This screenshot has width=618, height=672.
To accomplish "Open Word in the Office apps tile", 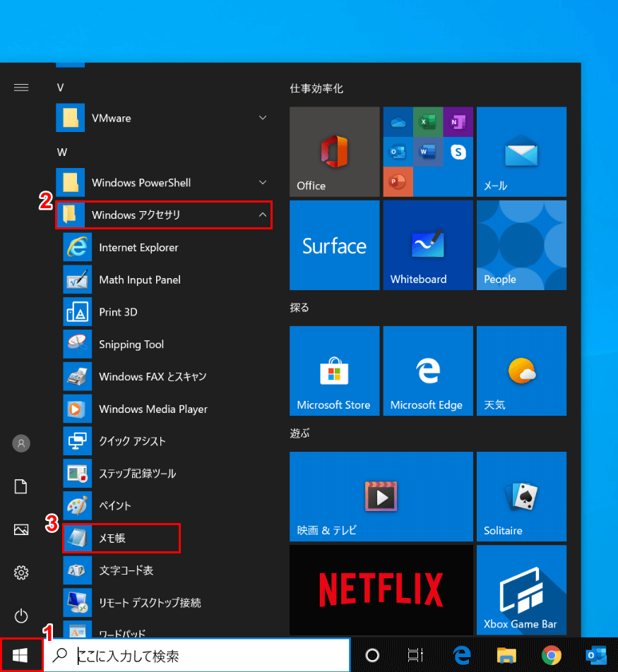I will pos(428,152).
